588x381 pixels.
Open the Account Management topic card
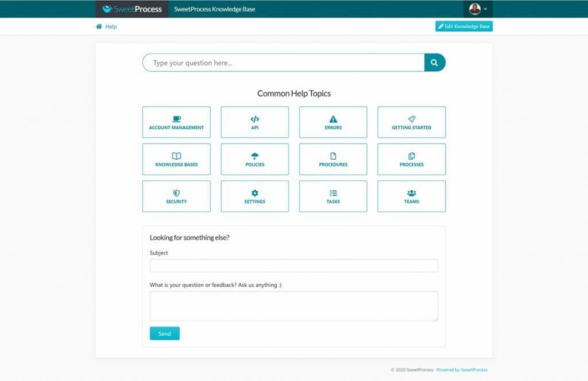pyautogui.click(x=176, y=122)
